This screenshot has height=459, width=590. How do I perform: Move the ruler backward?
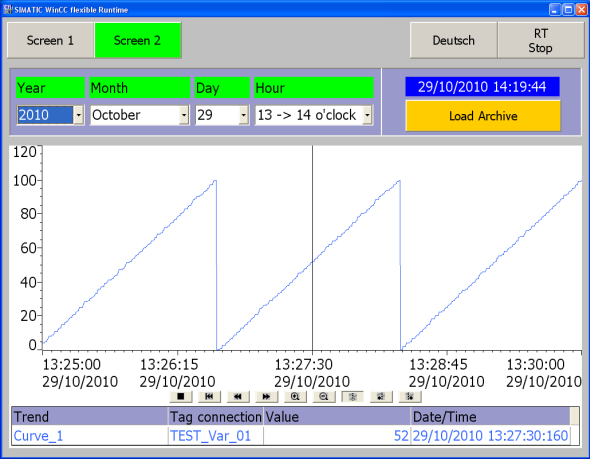pyautogui.click(x=381, y=396)
